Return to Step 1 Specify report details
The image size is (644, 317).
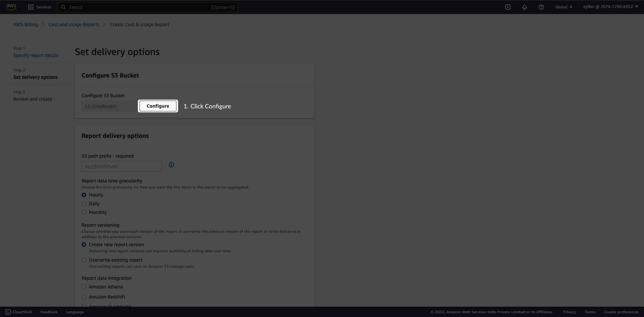coord(36,55)
